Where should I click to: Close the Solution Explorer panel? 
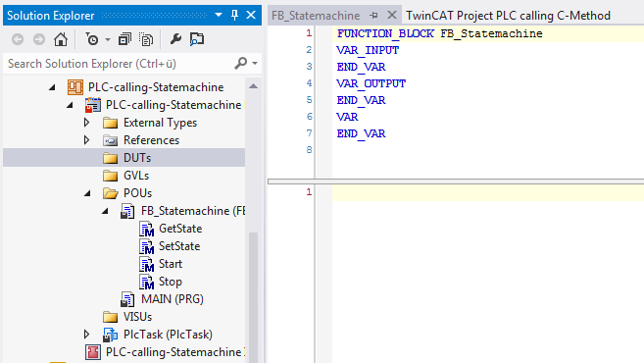[x=251, y=16]
